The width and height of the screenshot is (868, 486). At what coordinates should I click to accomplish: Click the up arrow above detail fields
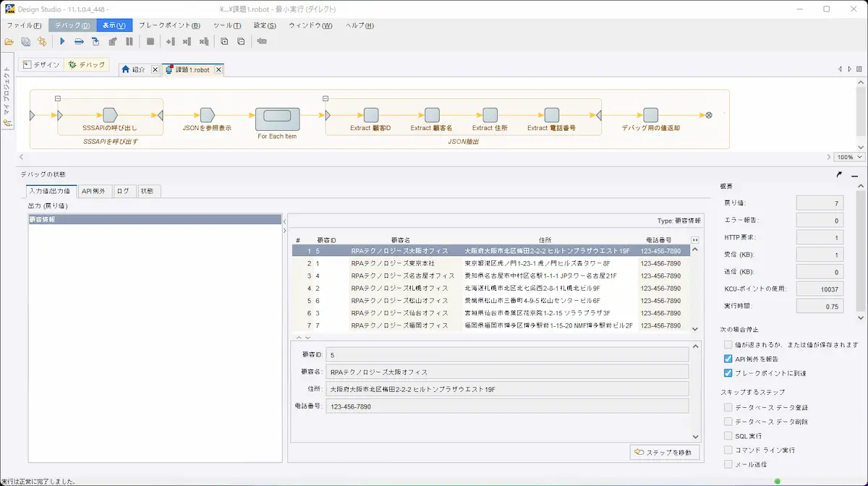click(299, 337)
